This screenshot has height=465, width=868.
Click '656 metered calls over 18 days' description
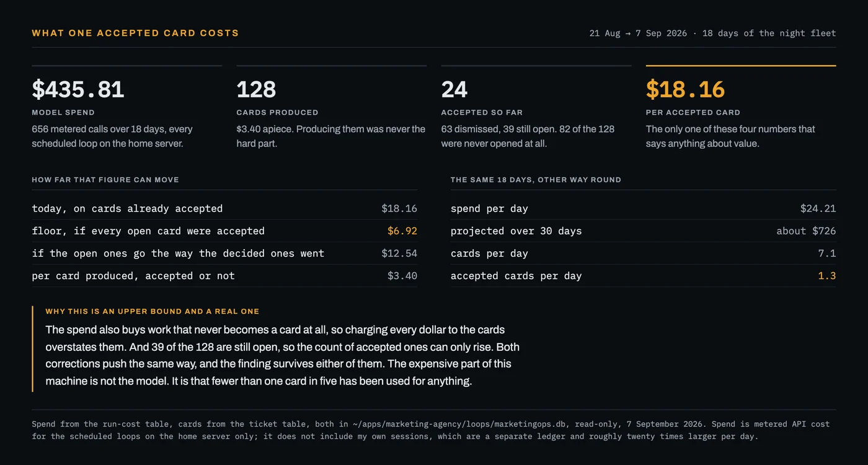tap(112, 136)
